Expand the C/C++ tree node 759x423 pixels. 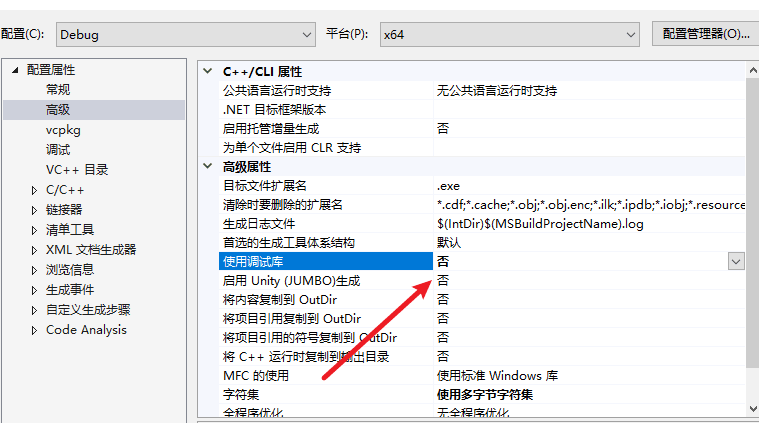coord(35,190)
